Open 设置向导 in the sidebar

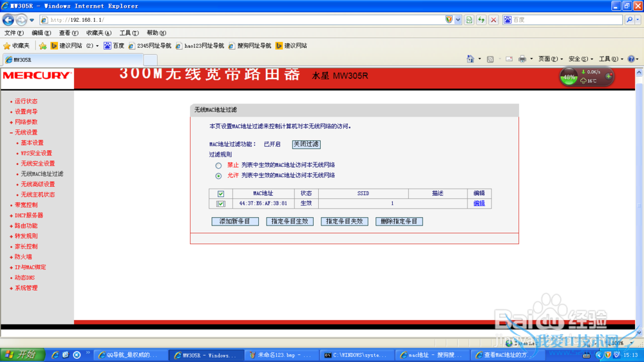[x=26, y=111]
